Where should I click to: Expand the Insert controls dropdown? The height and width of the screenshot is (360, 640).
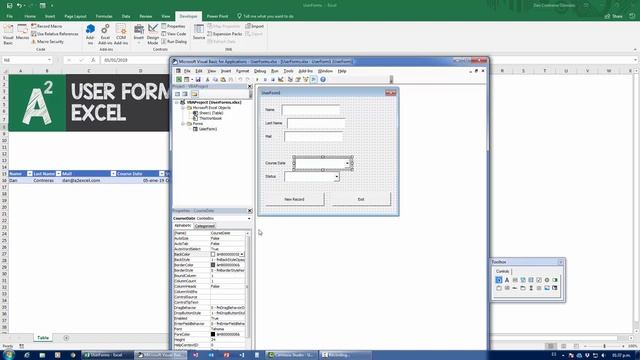click(x=139, y=34)
